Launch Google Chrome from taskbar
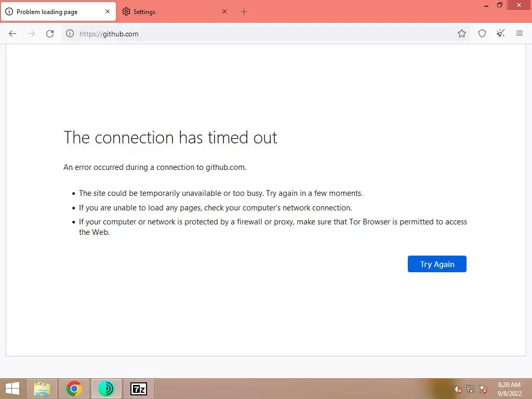The height and width of the screenshot is (399, 532). click(x=74, y=389)
